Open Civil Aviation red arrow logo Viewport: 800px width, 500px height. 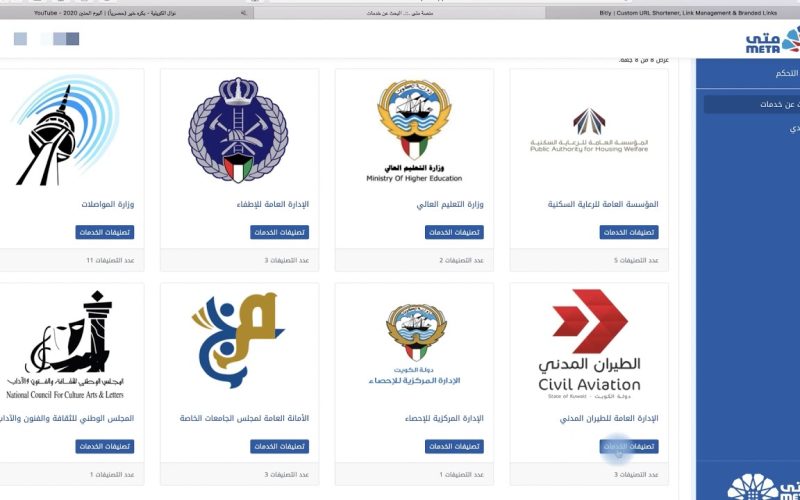(589, 321)
